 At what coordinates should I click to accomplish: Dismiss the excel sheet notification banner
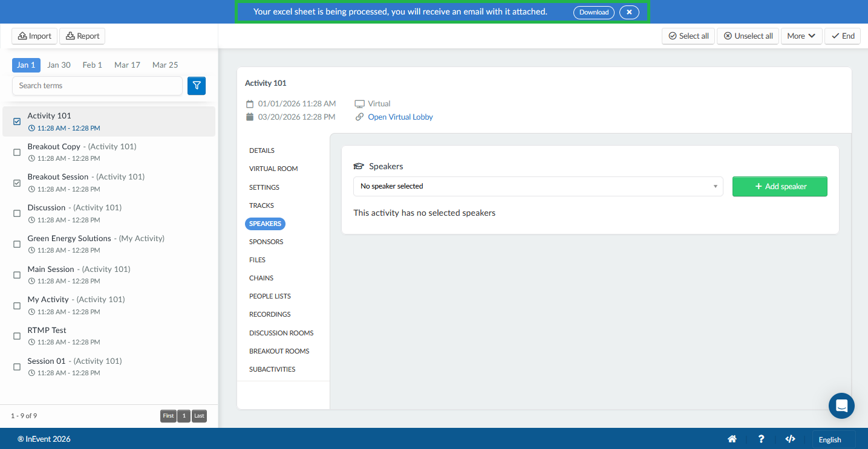(x=629, y=12)
